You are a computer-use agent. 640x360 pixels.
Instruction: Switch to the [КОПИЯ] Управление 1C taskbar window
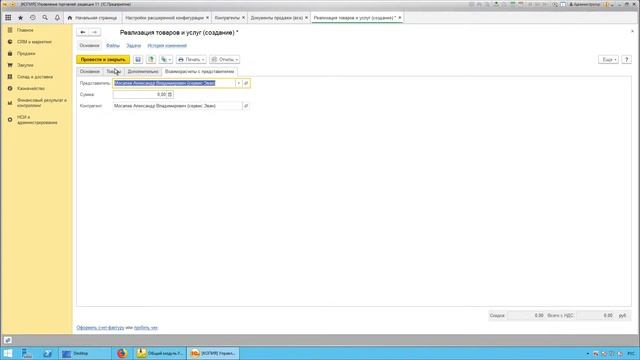213,353
